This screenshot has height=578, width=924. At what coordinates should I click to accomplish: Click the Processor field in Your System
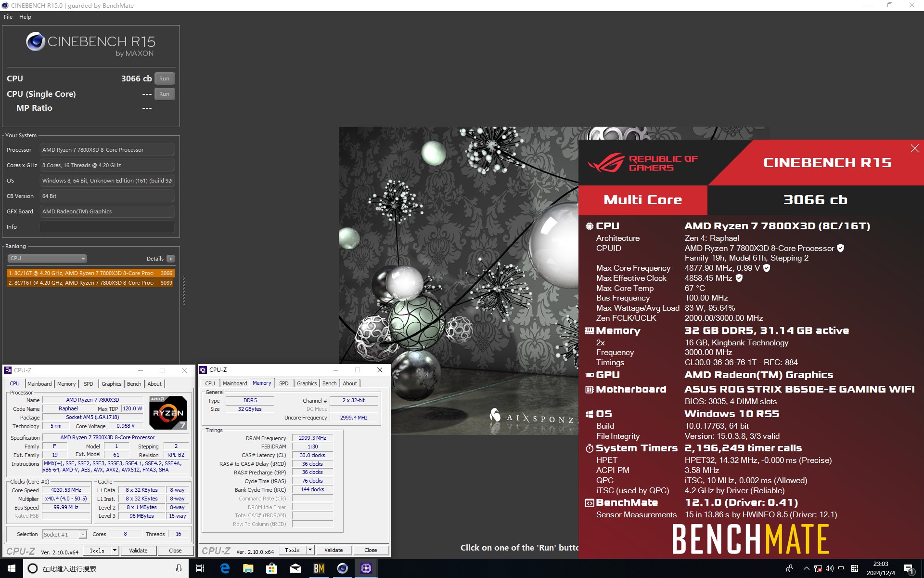click(107, 150)
